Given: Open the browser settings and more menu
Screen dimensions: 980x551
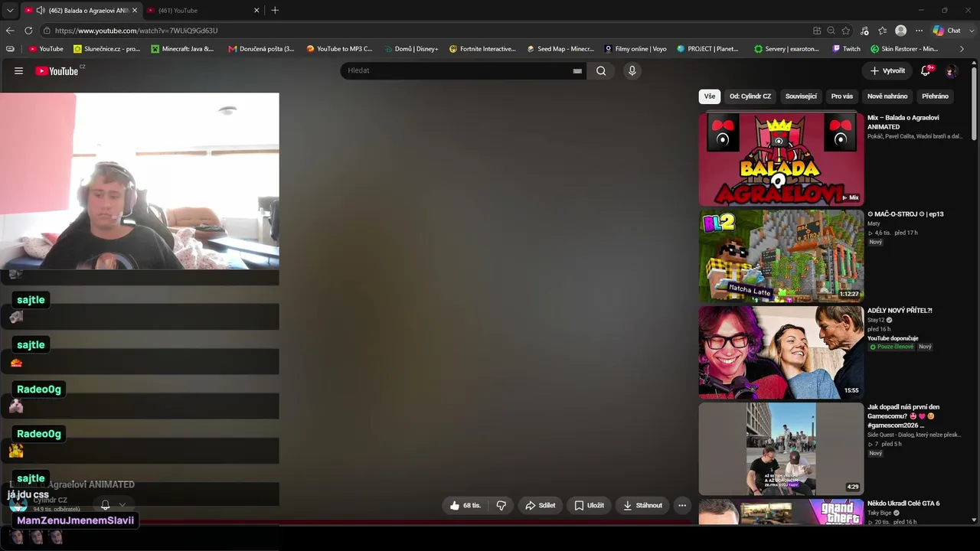Looking at the screenshot, I should tap(920, 31).
